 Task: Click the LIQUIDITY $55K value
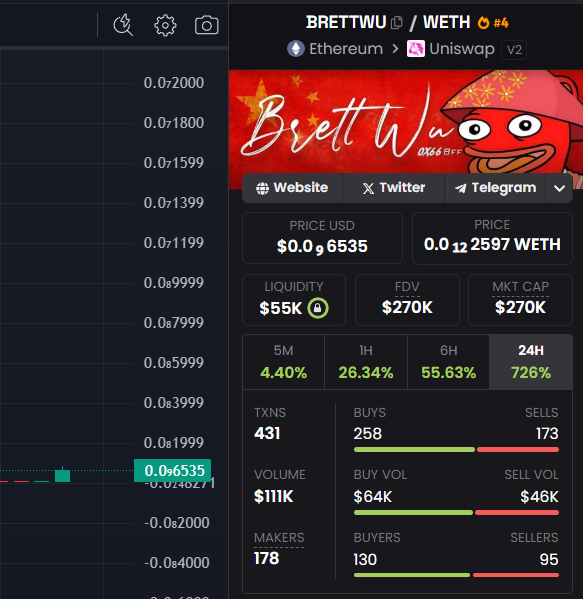[x=281, y=308]
